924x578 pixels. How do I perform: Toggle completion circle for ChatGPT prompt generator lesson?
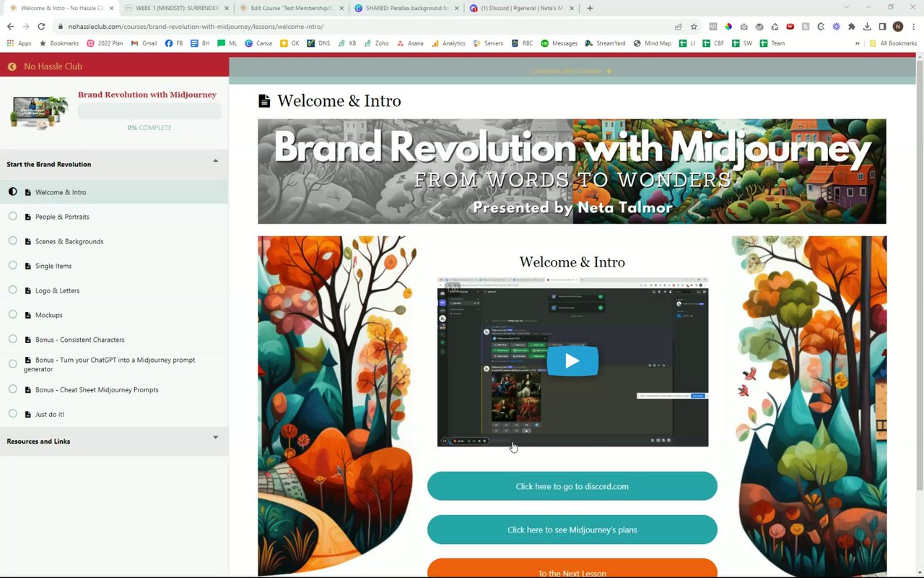tap(13, 363)
